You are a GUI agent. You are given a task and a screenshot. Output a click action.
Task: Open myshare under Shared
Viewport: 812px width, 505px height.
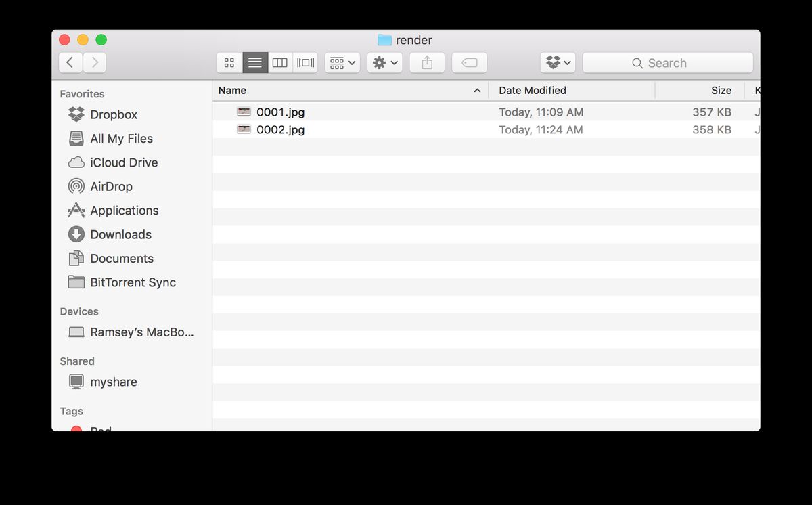tap(113, 382)
